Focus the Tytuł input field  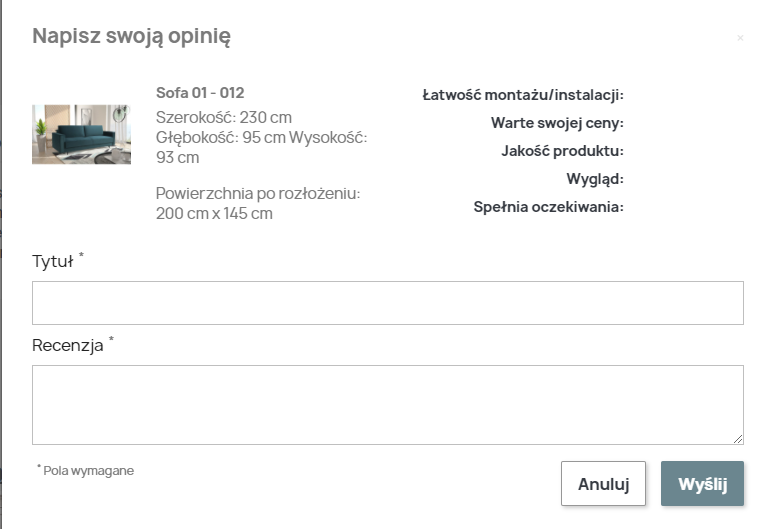pyautogui.click(x=387, y=302)
